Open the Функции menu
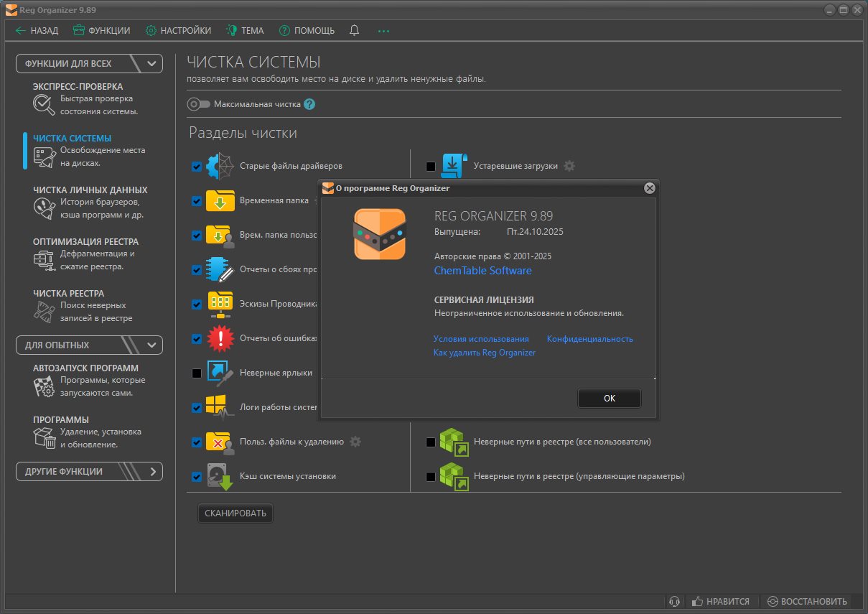Image resolution: width=868 pixels, height=614 pixels. [x=101, y=30]
